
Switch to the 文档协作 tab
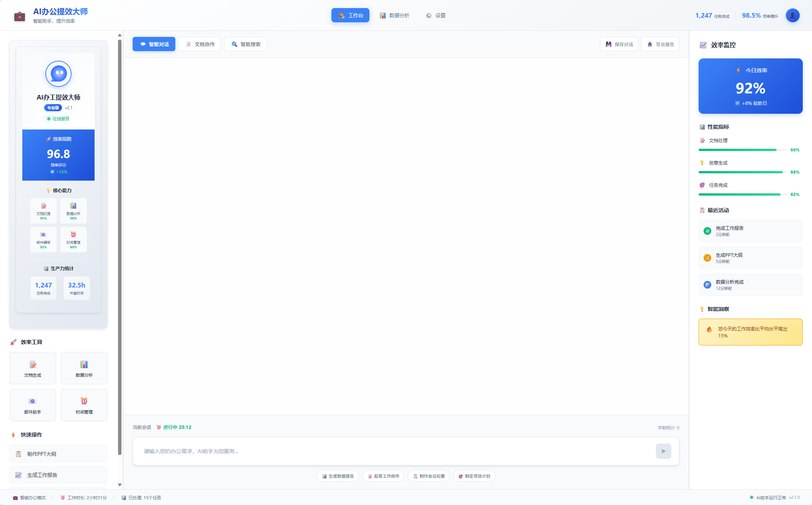(x=200, y=44)
